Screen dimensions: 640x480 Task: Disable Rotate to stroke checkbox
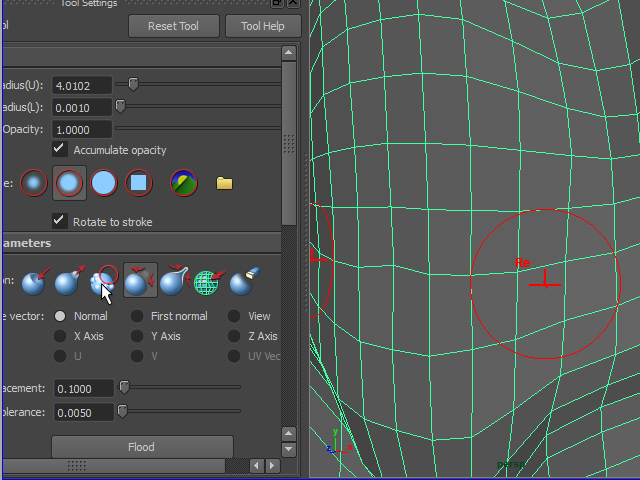tap(60, 221)
